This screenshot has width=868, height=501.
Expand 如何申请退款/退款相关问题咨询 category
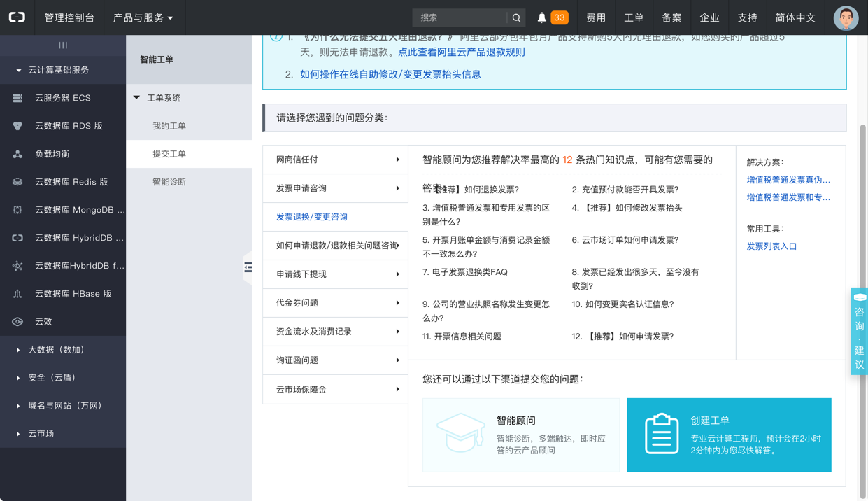tap(335, 246)
